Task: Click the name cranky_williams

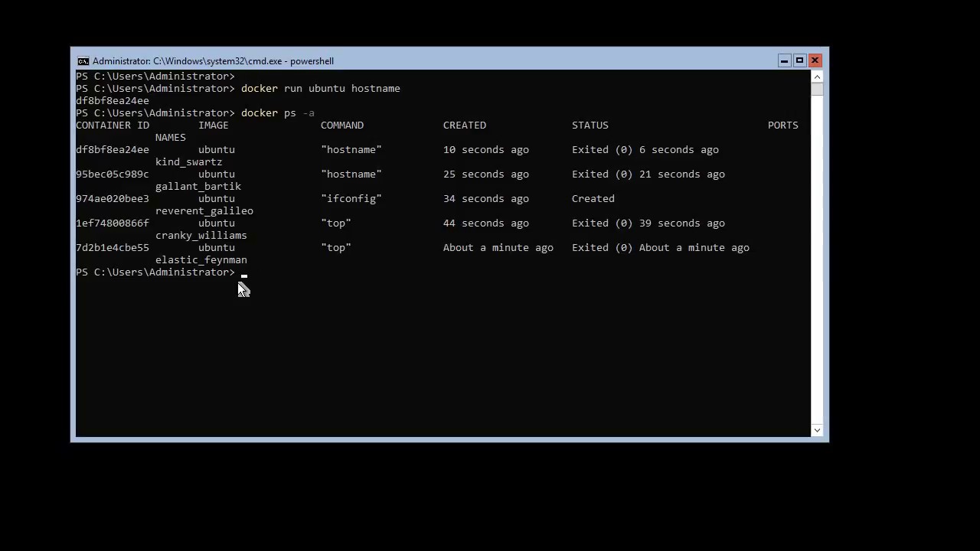Action: coord(201,236)
